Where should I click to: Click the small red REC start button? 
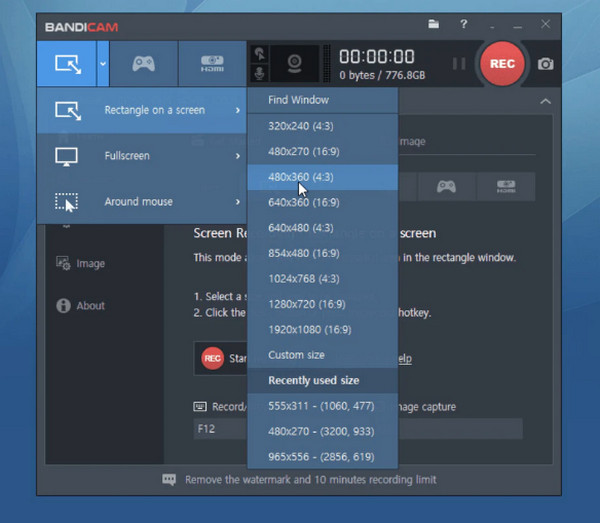point(212,358)
